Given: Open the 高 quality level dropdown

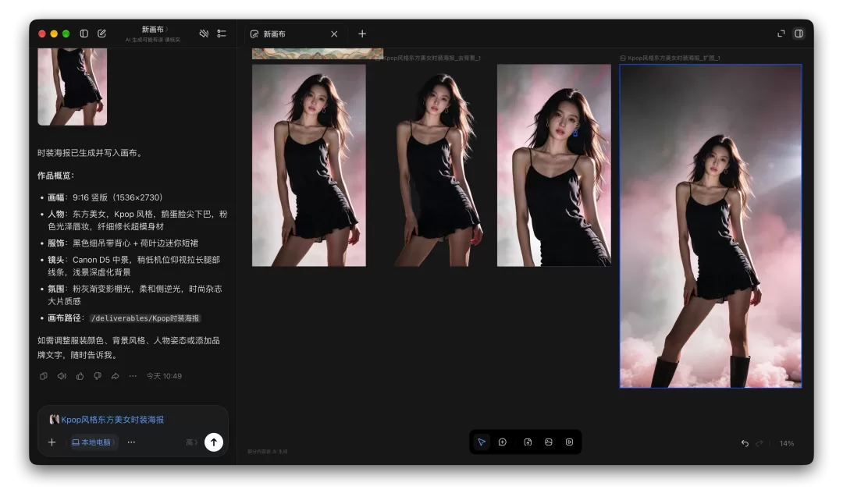Looking at the screenshot, I should click(192, 442).
